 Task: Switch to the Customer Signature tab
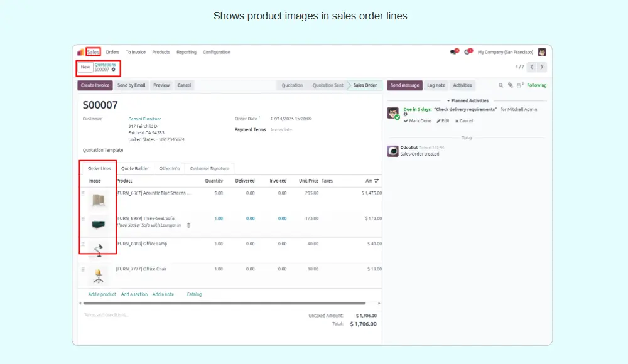(209, 168)
